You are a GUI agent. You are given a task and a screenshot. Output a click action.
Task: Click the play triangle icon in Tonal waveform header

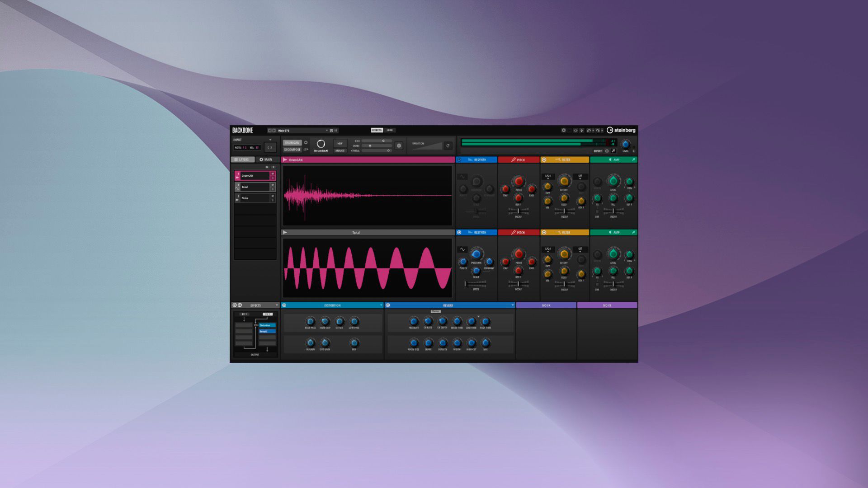click(285, 233)
